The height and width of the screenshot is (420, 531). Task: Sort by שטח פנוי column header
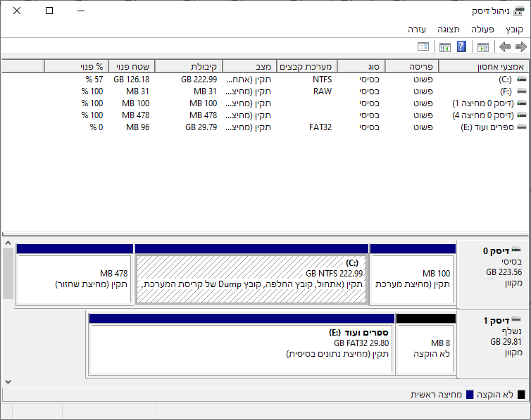pos(132,67)
